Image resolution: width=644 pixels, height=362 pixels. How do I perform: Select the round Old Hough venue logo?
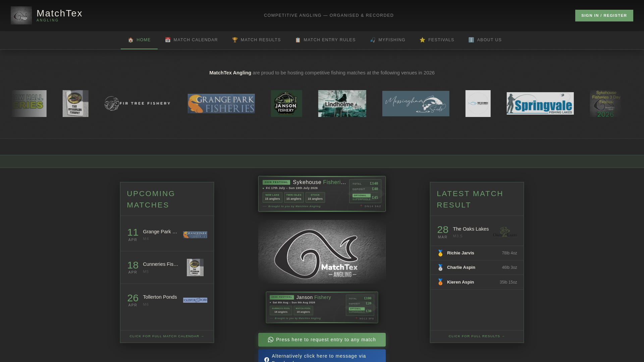coord(478,104)
